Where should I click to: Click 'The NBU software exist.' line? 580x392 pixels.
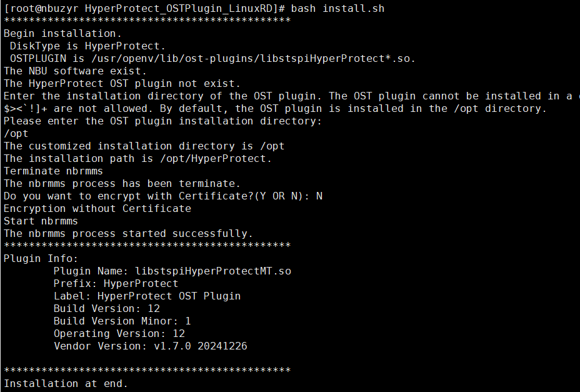[75, 71]
